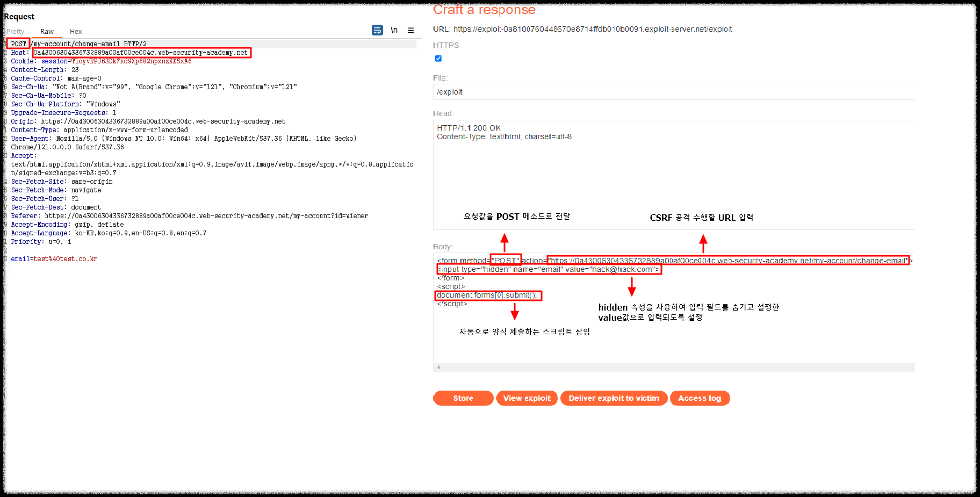Switch to the Pretty tab
The height and width of the screenshot is (497, 980).
pos(16,32)
